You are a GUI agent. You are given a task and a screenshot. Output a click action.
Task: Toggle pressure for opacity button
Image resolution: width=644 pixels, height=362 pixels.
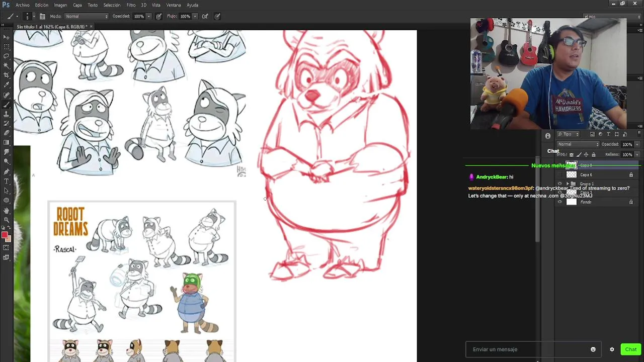tap(158, 16)
